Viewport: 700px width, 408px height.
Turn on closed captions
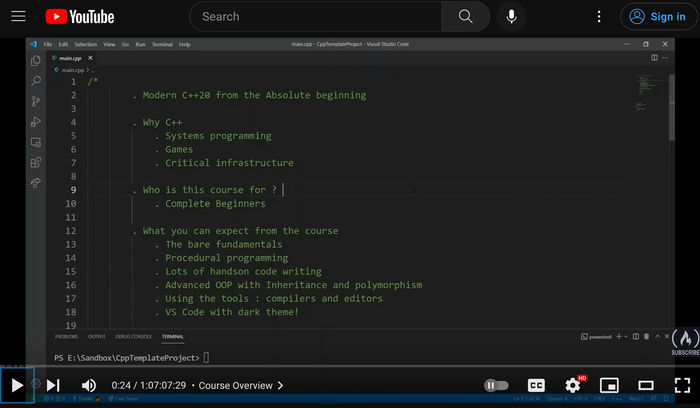click(x=536, y=385)
